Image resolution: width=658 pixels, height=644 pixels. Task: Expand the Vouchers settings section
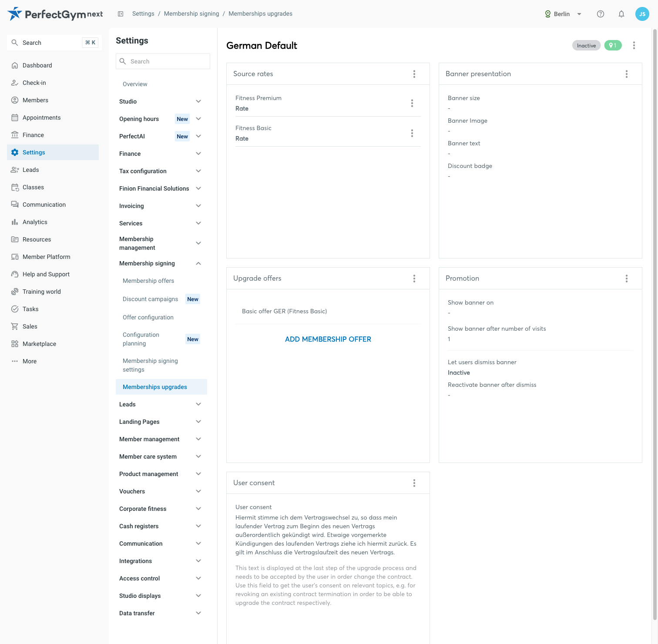pos(161,491)
